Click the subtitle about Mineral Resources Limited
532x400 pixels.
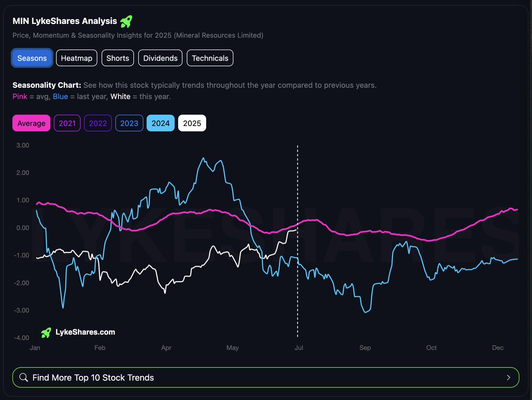(138, 35)
